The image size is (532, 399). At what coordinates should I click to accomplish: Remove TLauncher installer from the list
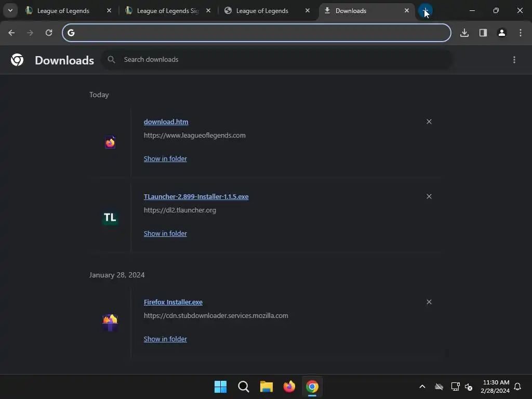(x=429, y=196)
